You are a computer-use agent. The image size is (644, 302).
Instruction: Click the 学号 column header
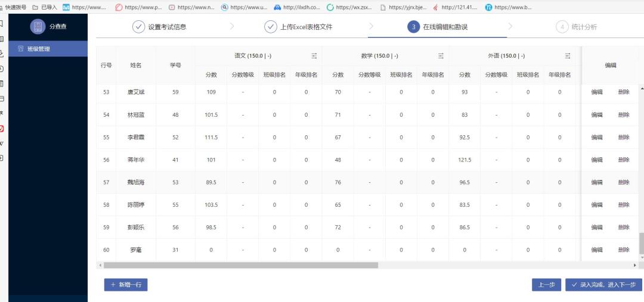(175, 66)
